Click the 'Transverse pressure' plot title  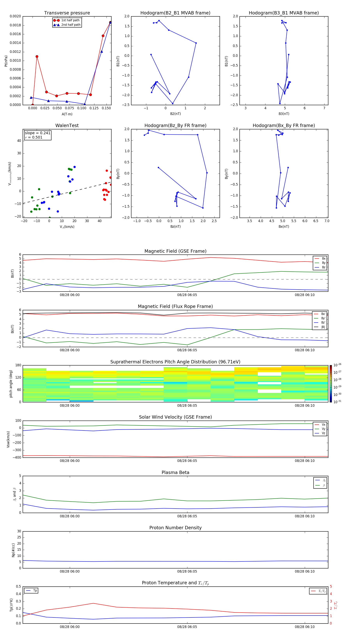[x=67, y=13]
